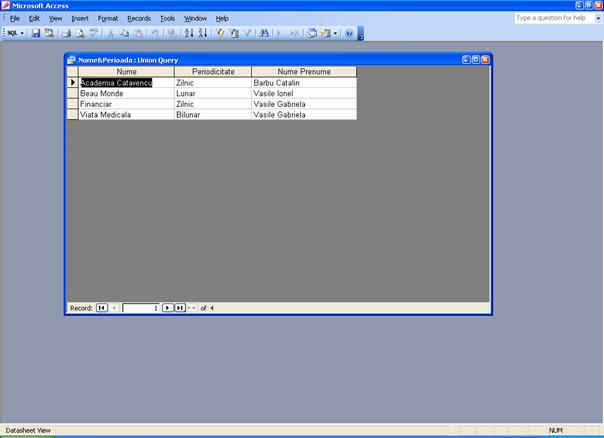Open the Print Preview toolbar icon
Viewport: 604px width, 438px height.
pyautogui.click(x=79, y=33)
